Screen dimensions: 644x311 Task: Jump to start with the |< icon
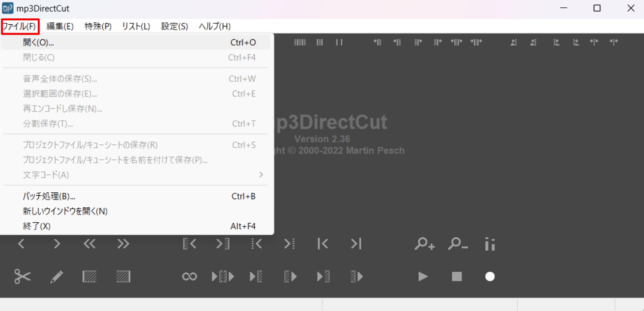[x=323, y=244]
